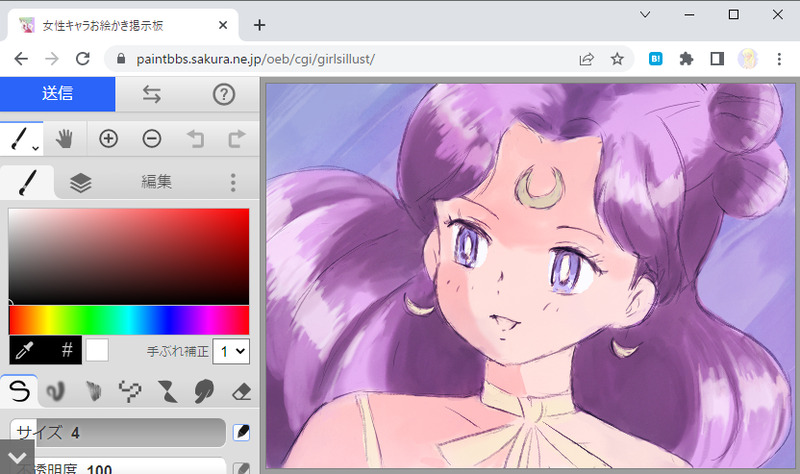Click the address bar URL
Image resolution: width=800 pixels, height=474 pixels.
coord(256,59)
